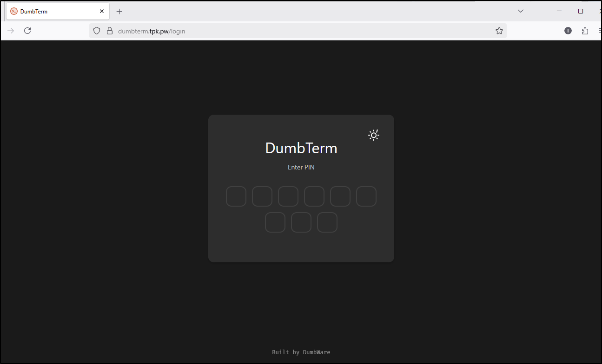Click the address bar URL

(x=152, y=31)
